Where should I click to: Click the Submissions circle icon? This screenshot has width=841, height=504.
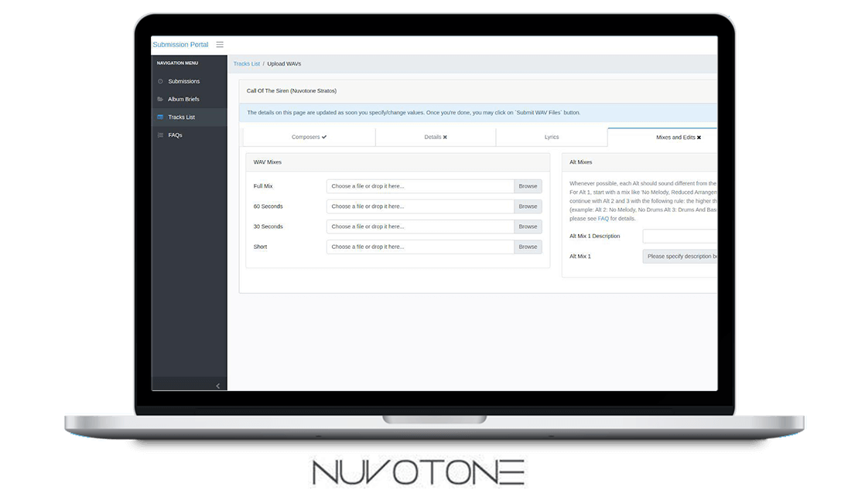[x=160, y=81]
